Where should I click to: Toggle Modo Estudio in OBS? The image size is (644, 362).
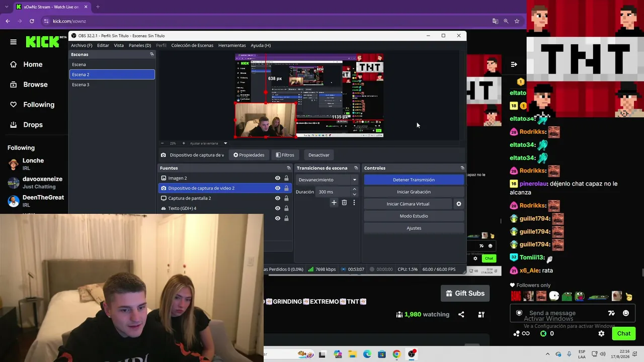click(x=414, y=216)
